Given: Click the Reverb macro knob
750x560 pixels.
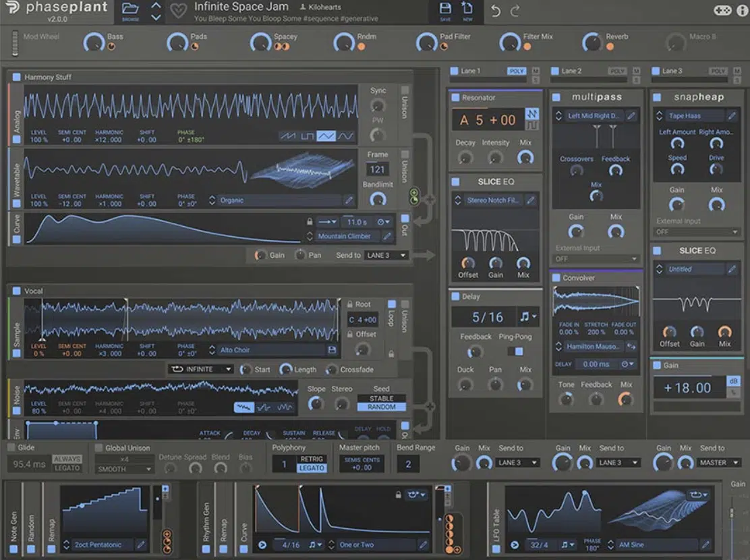Looking at the screenshot, I should click(592, 43).
